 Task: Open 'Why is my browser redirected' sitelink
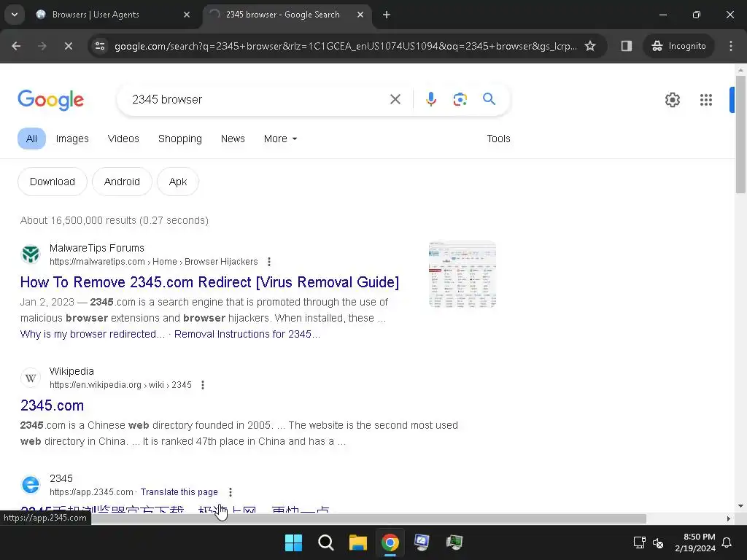[93, 334]
